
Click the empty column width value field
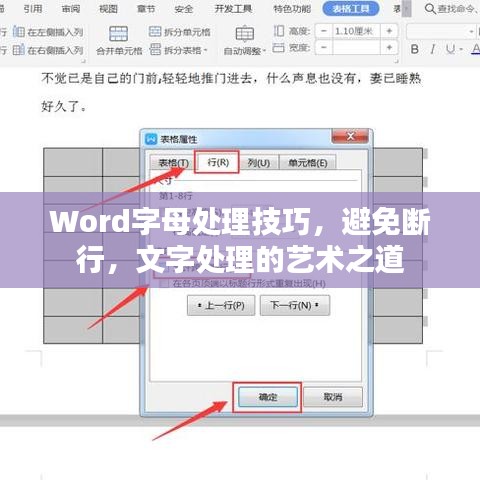click(x=356, y=48)
